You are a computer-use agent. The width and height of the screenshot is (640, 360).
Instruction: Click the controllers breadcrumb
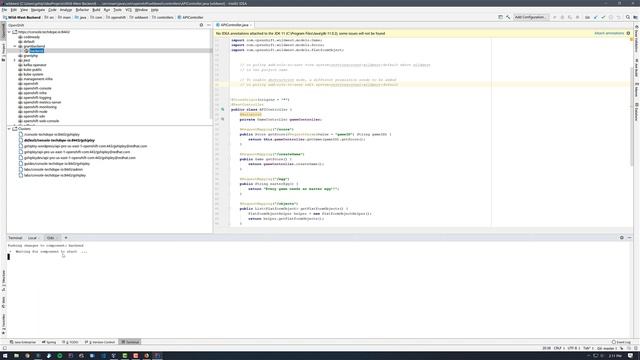click(162, 18)
